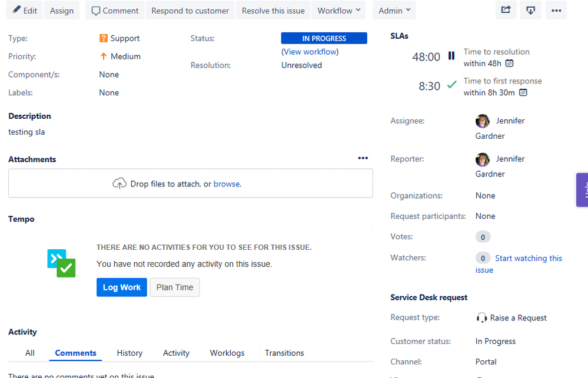
Task: Click the Channel Portal value
Action: pos(486,362)
